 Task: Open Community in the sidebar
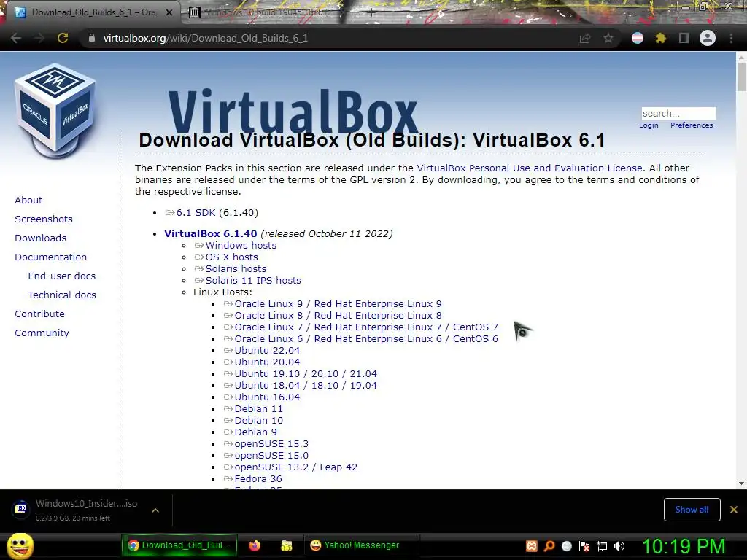pyautogui.click(x=42, y=333)
